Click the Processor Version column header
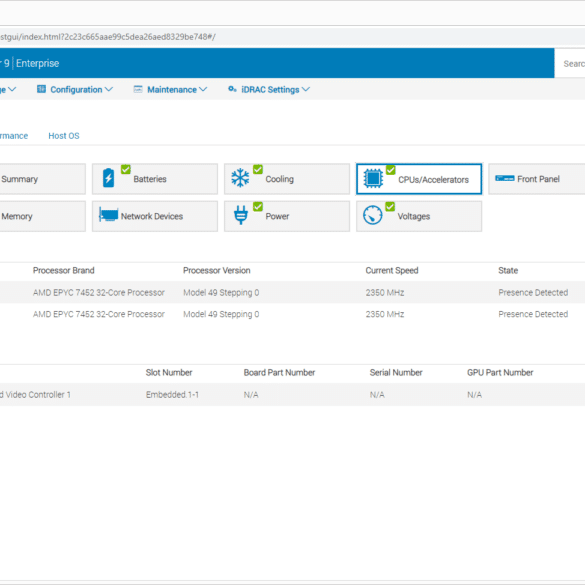 [216, 270]
